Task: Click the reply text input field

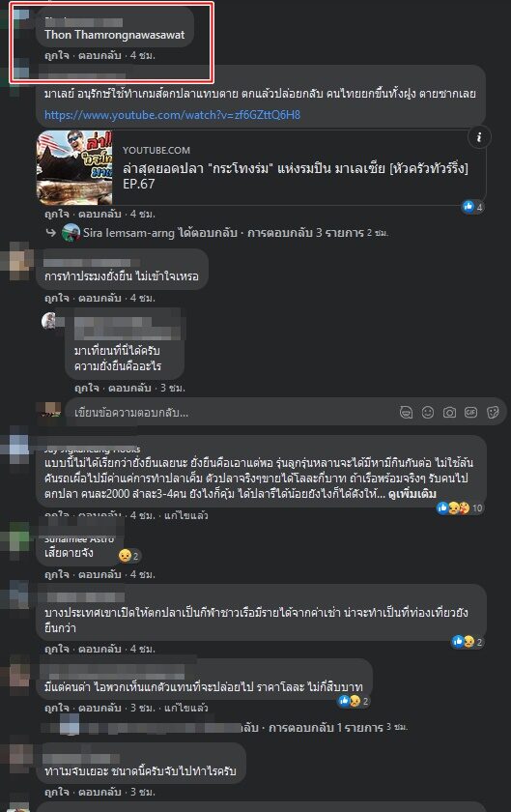Action: coord(233,412)
